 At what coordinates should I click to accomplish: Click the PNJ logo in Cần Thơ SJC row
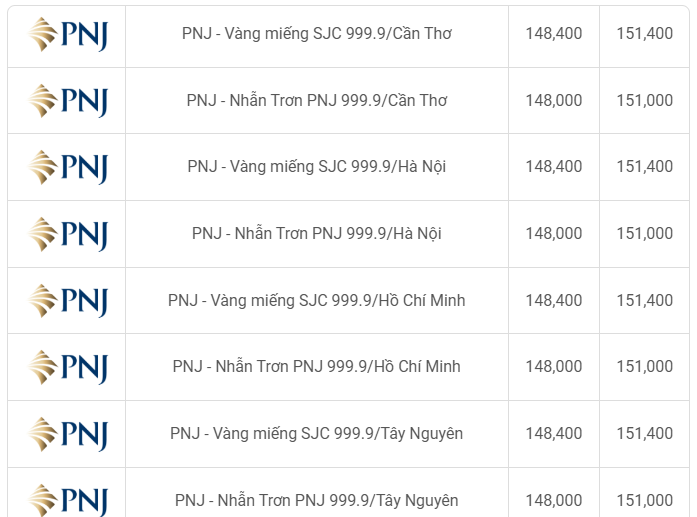pos(68,35)
